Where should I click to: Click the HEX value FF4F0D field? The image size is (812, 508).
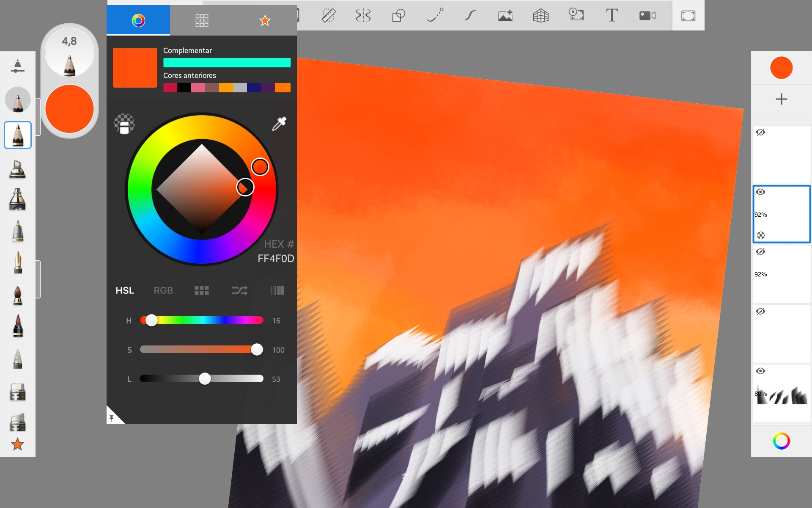276,259
